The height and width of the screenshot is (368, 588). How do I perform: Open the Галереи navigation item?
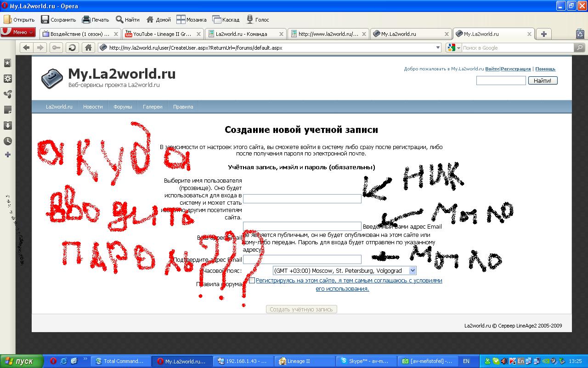tap(153, 107)
